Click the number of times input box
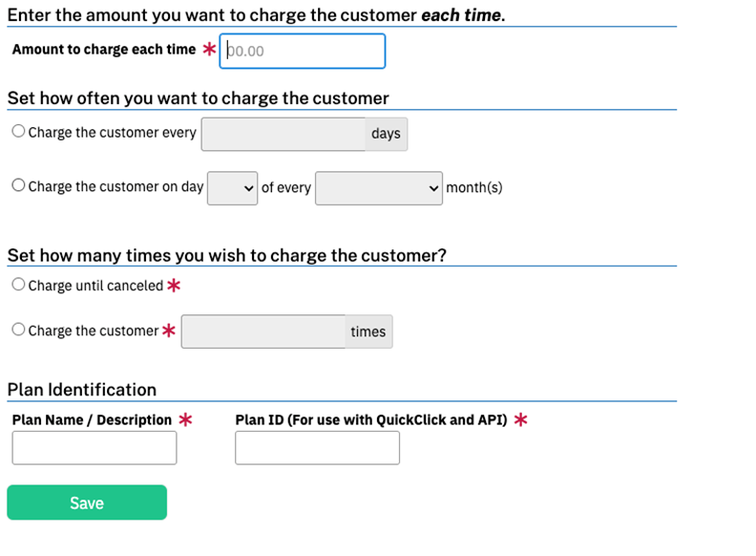 [x=262, y=331]
